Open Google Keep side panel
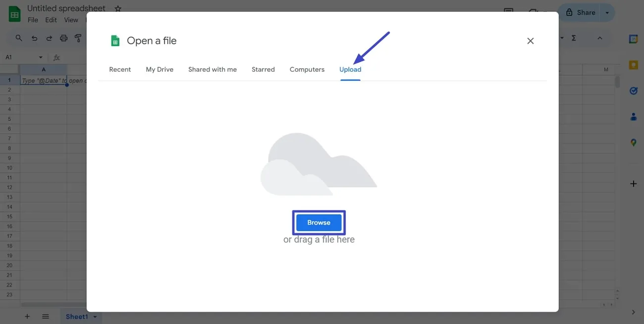 click(x=633, y=65)
